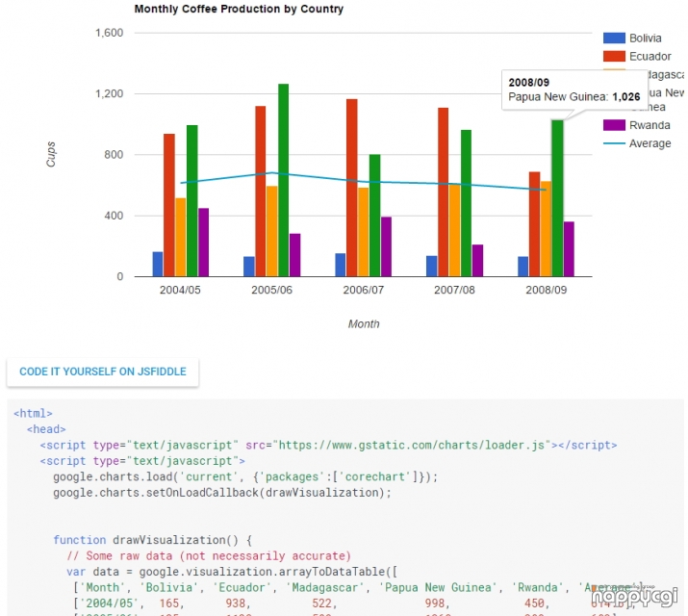Click the 2006/07 Madagascar orange bar
The width and height of the screenshot is (688, 616).
pos(364,232)
